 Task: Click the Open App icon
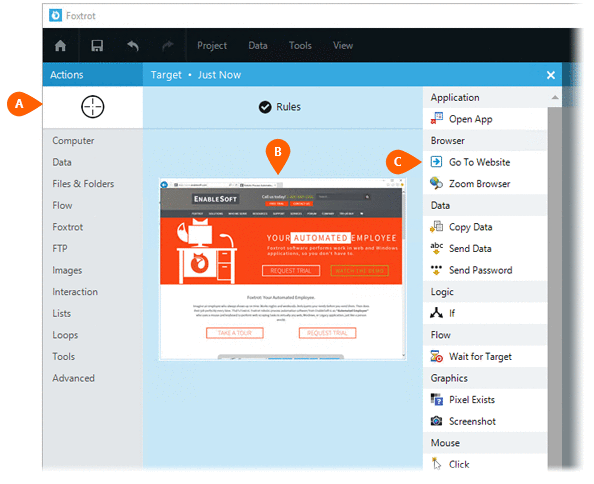click(x=436, y=119)
